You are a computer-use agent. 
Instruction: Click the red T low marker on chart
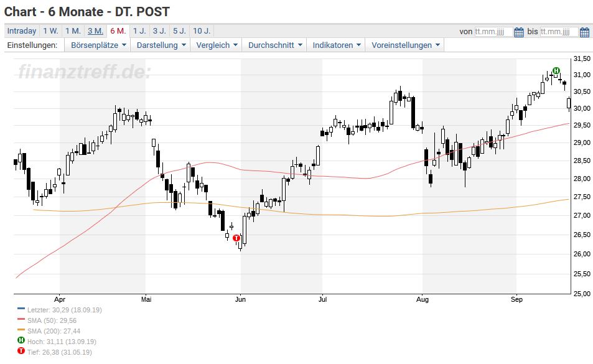tap(236, 238)
